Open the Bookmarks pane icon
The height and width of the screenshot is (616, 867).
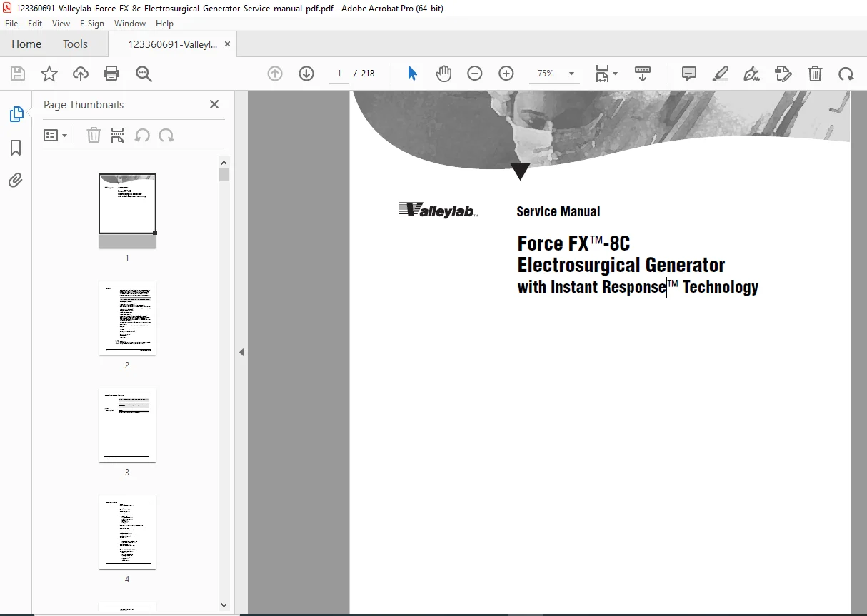point(16,148)
